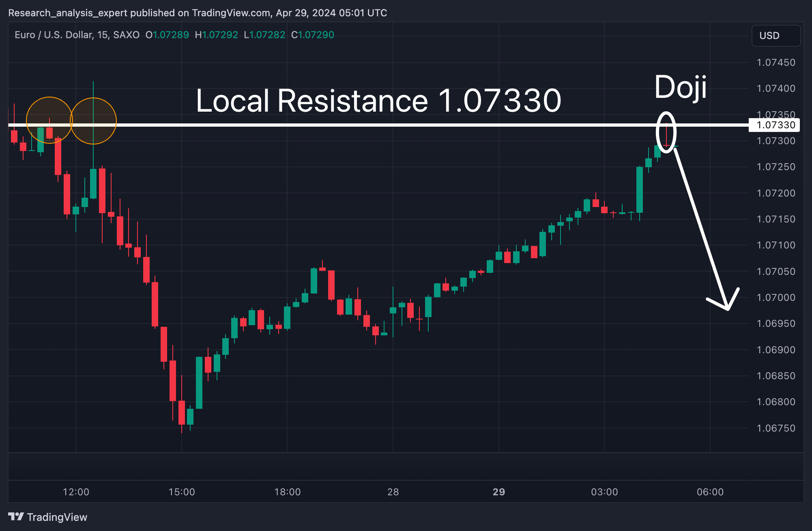The image size is (812, 531).
Task: Open the USD currency selector
Action: coord(775,36)
